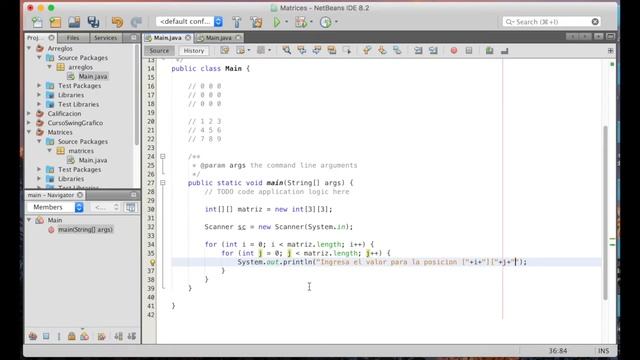This screenshot has height=360, width=640.
Task: Toggle Sort by Name in Navigator
Action: 118,336
